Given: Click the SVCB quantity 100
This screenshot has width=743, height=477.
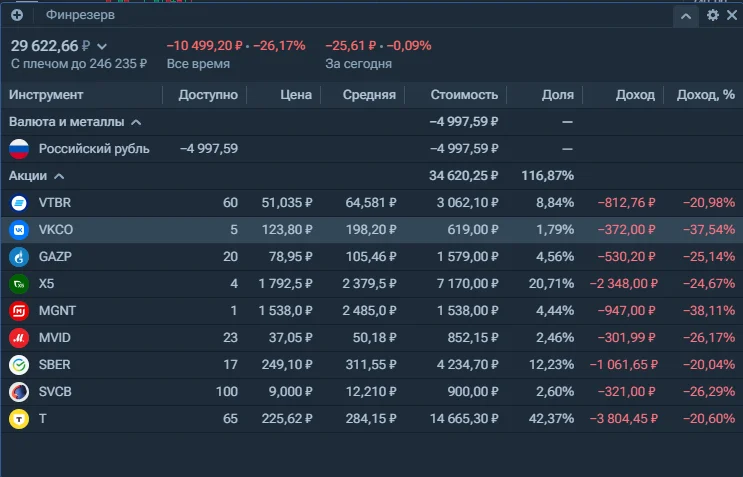Looking at the screenshot, I should pyautogui.click(x=227, y=392).
